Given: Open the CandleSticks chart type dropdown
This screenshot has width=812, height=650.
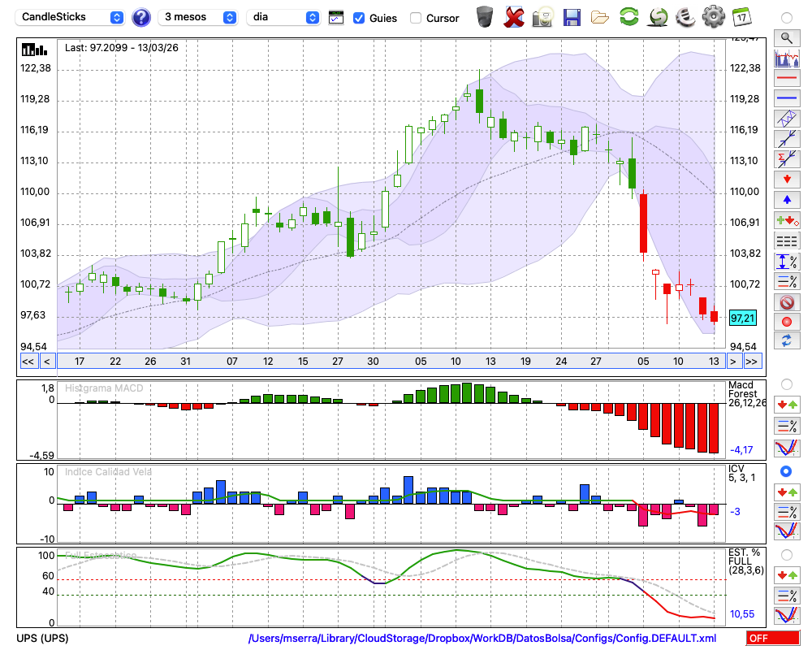Looking at the screenshot, I should coord(70,17).
